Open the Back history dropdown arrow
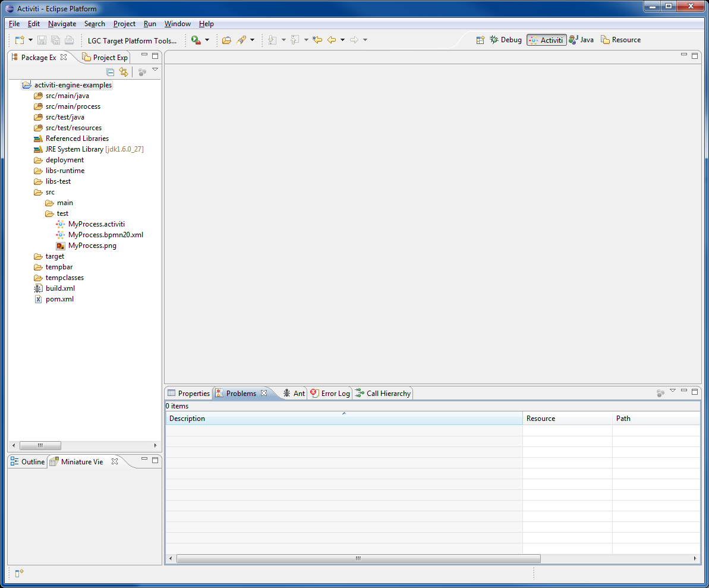709x588 pixels. point(342,40)
